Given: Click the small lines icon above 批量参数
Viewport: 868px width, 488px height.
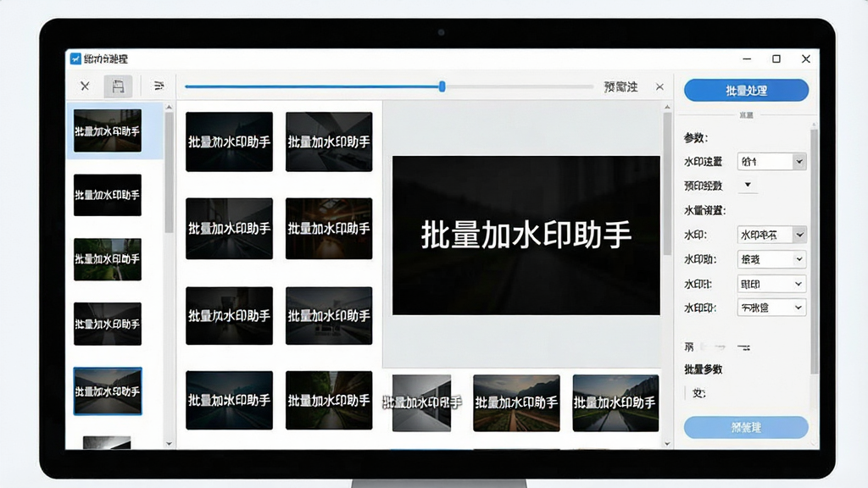Looking at the screenshot, I should coord(743,347).
